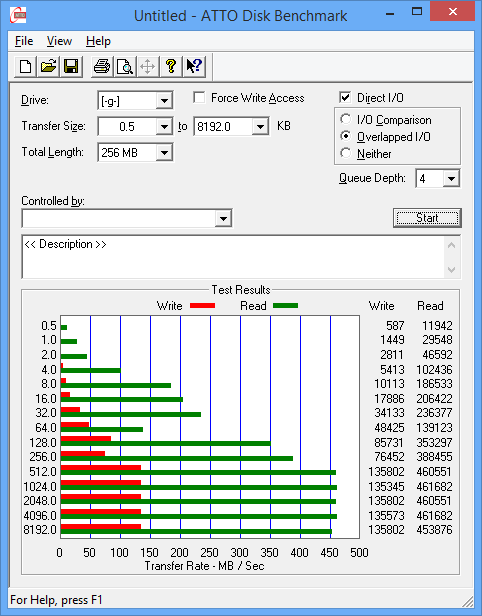
Task: Click the four-arrow move toolbar icon
Action: [148, 66]
